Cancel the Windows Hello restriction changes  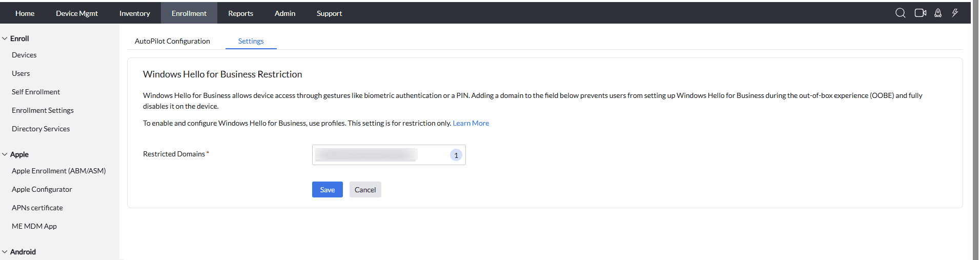[x=365, y=190]
